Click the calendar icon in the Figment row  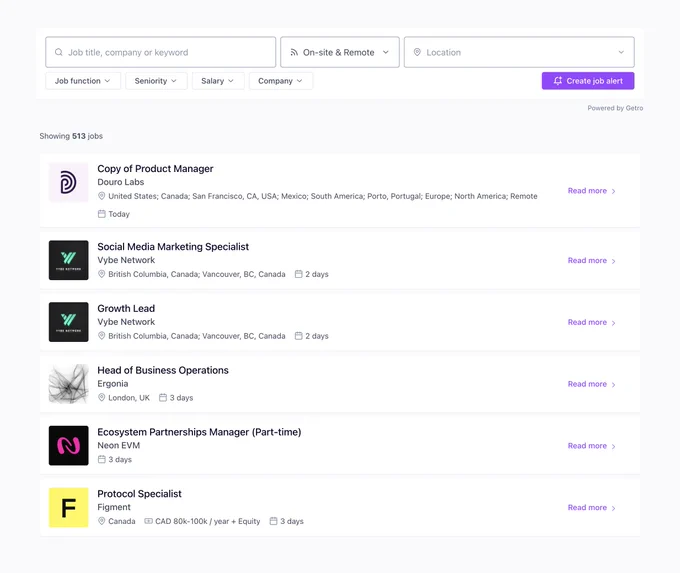pyautogui.click(x=273, y=521)
